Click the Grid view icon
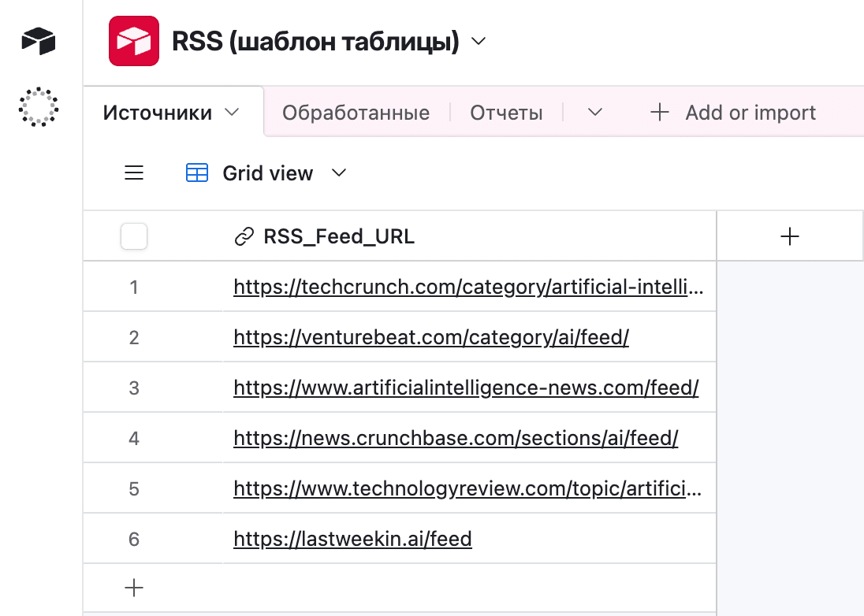Image resolution: width=864 pixels, height=616 pixels. click(x=196, y=173)
